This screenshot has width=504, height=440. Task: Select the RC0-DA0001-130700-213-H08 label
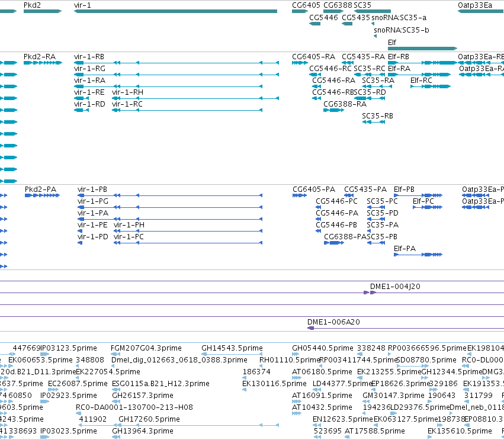134,407
